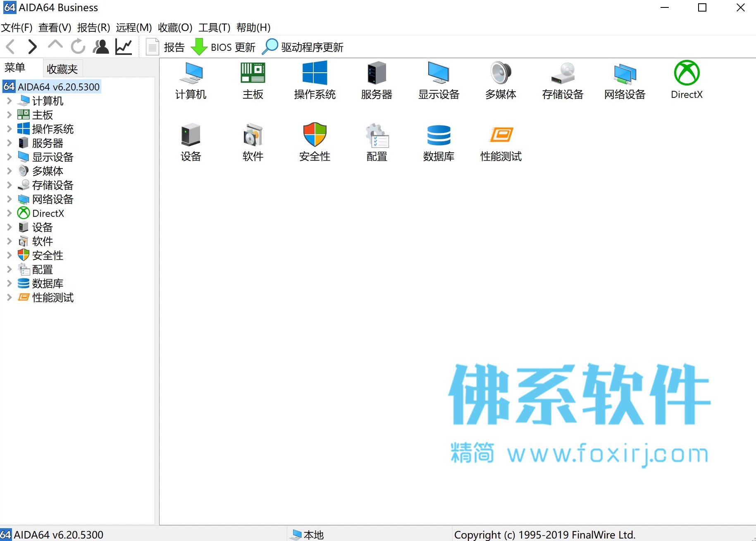Image resolution: width=756 pixels, height=541 pixels.
Task: Expand the 性能测试 tree node
Action: [x=9, y=297]
